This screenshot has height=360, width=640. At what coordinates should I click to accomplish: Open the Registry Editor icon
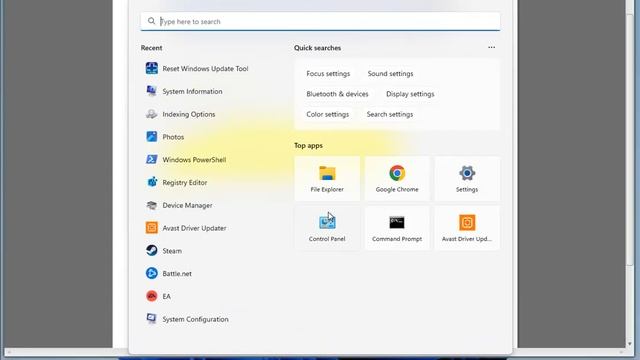151,182
